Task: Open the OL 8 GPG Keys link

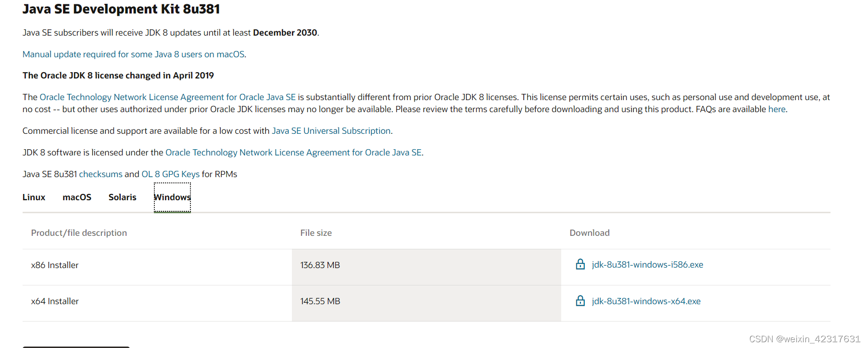Action: (170, 174)
